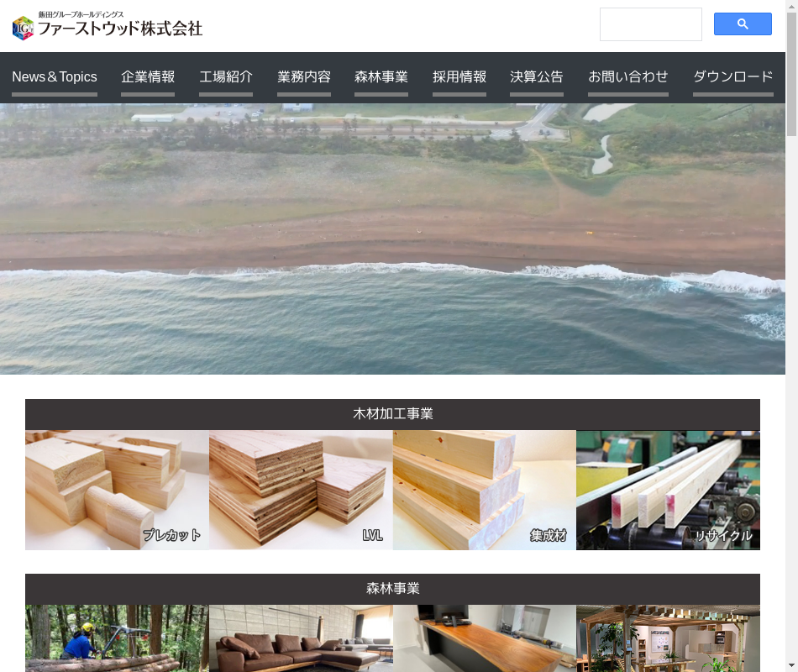
Task: Open 森林事業 in the navigation bar
Action: (x=381, y=76)
